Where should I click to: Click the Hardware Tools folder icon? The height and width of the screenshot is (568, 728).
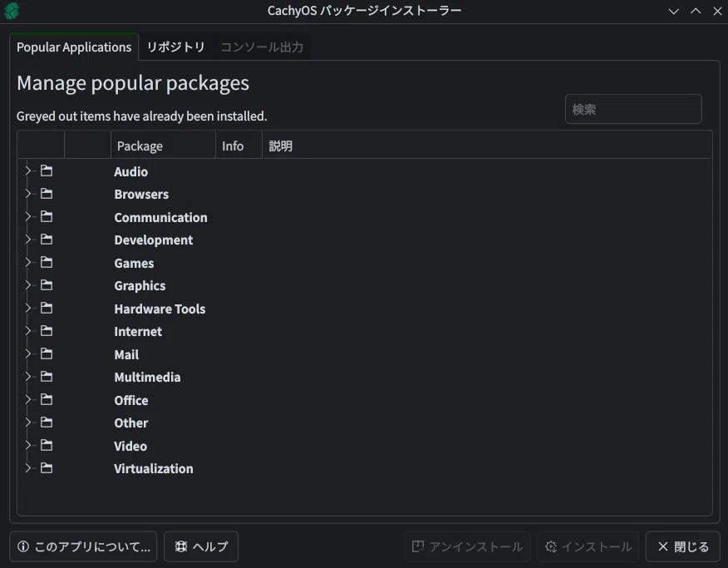[46, 308]
